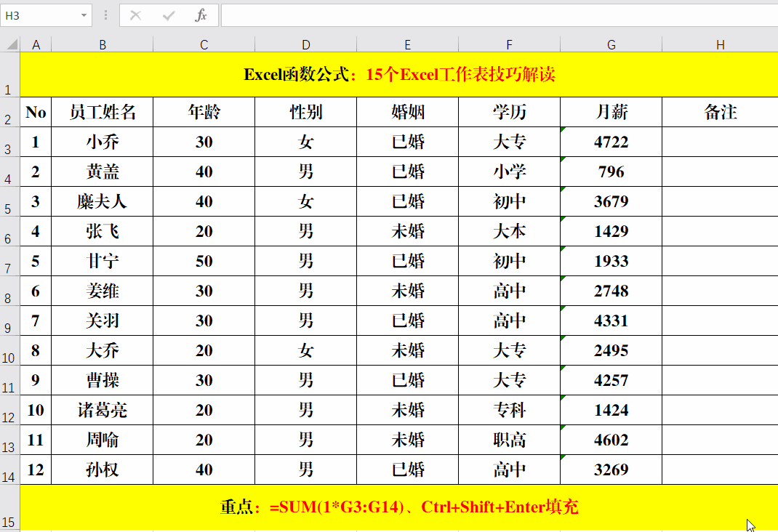The image size is (778, 532).
Task: Select row 3 header
Action: tap(10, 142)
